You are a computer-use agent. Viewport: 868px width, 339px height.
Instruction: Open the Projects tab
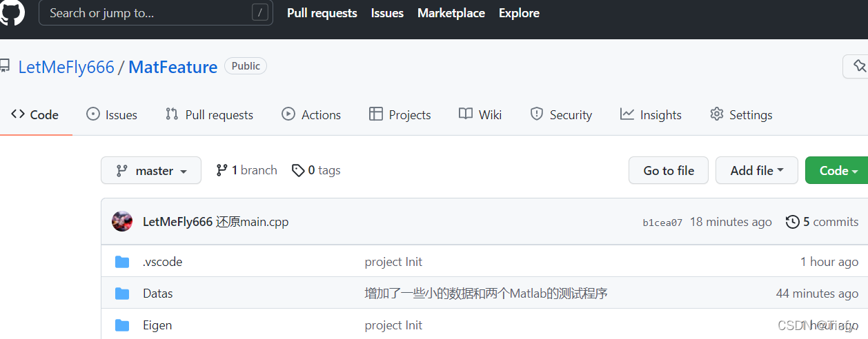400,115
